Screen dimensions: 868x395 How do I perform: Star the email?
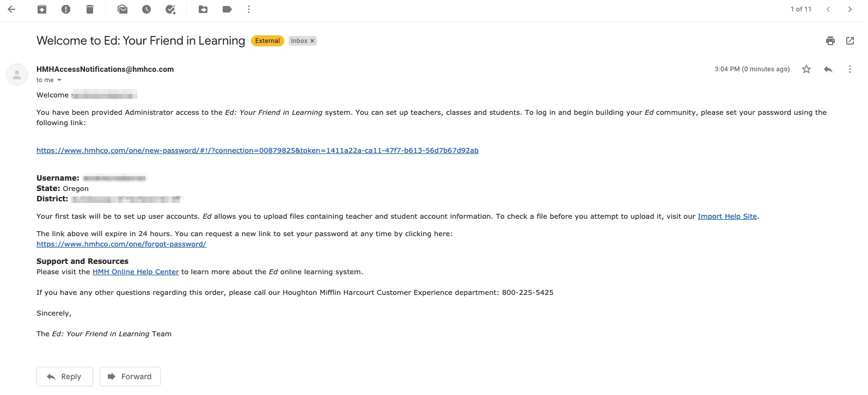(x=806, y=69)
